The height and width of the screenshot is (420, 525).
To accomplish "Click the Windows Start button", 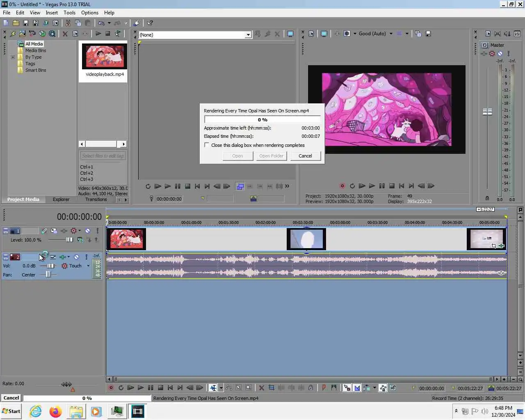I will [x=11, y=411].
